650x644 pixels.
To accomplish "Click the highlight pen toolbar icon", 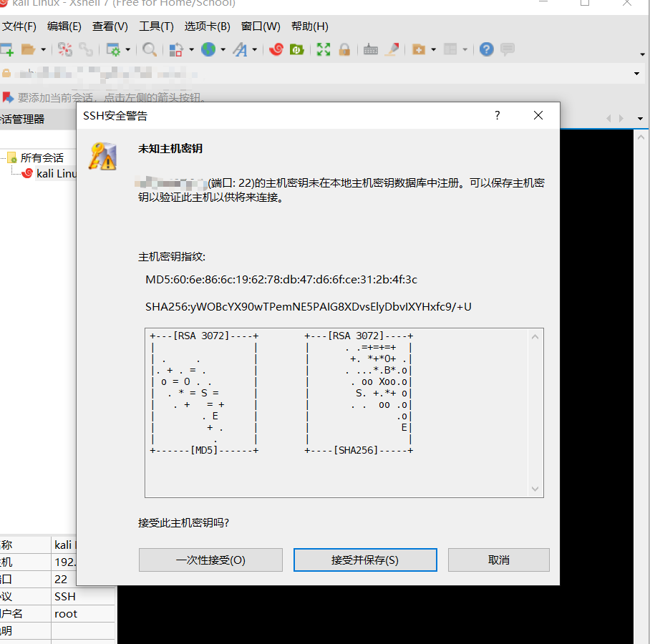I will point(392,49).
